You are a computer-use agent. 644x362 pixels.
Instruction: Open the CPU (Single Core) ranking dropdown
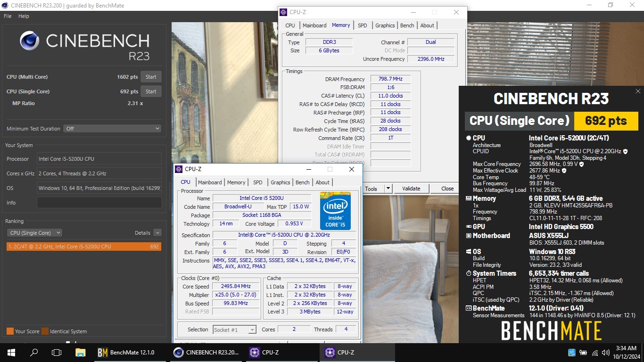[x=34, y=233]
